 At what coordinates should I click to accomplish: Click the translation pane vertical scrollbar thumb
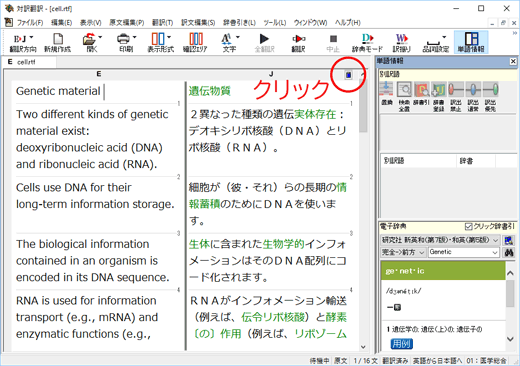click(363, 105)
